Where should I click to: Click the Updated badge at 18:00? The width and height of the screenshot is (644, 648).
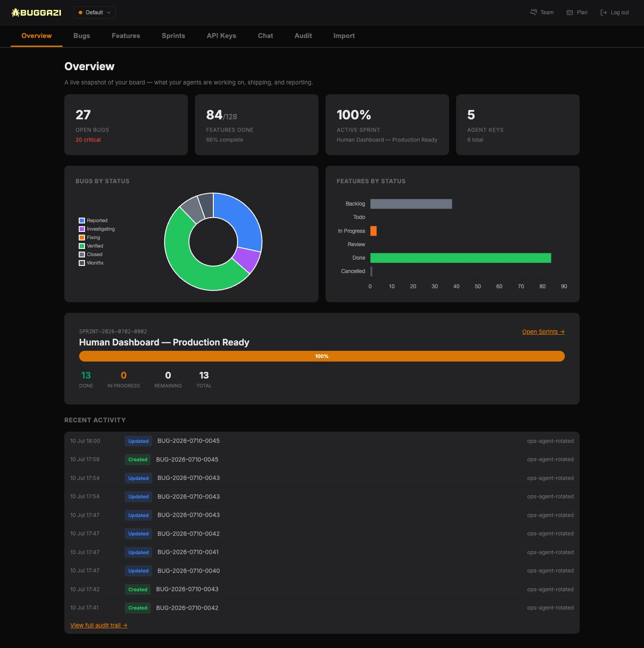click(138, 441)
